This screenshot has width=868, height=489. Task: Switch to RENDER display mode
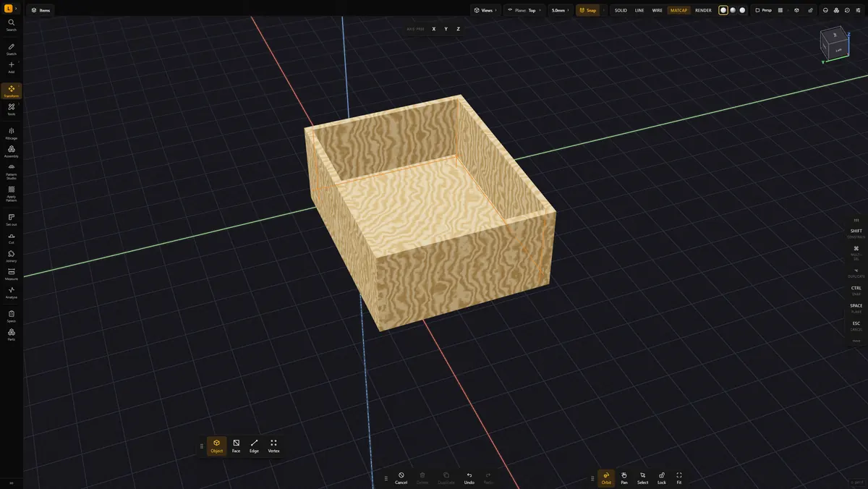pyautogui.click(x=703, y=10)
